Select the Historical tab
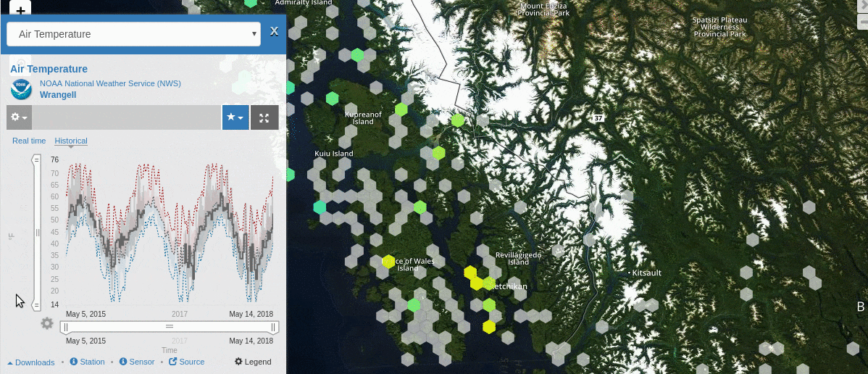 (71, 141)
